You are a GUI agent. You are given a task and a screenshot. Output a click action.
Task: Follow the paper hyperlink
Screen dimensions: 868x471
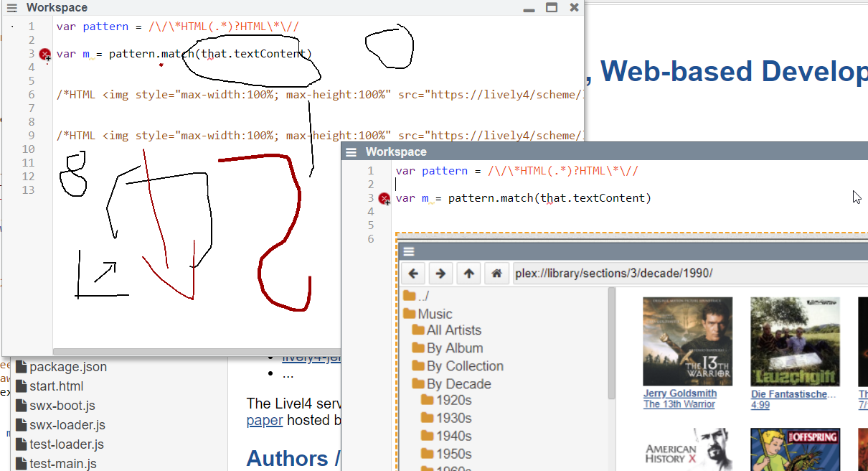pyautogui.click(x=264, y=421)
